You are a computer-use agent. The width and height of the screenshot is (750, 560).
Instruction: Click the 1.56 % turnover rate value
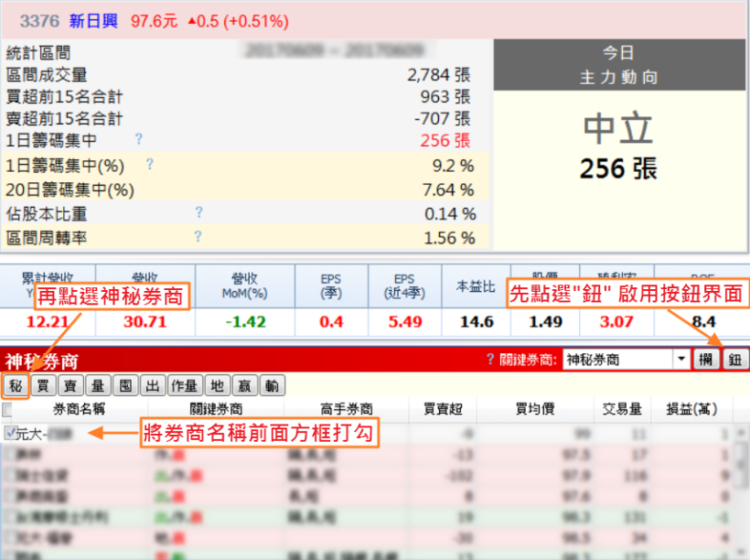tap(450, 238)
